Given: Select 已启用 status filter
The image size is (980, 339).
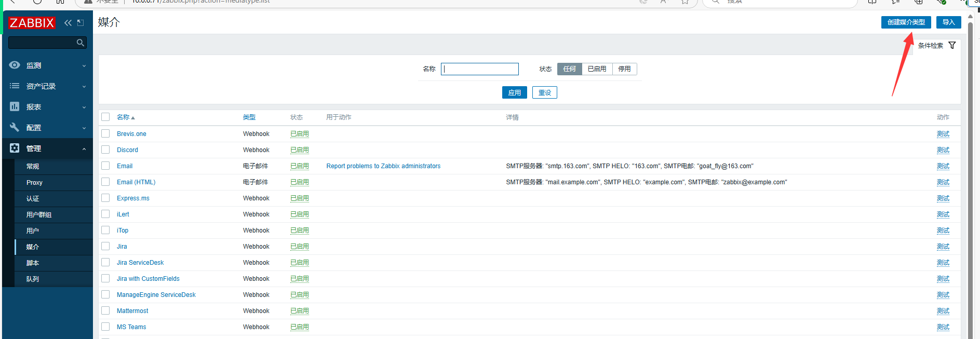Looking at the screenshot, I should click(x=597, y=69).
